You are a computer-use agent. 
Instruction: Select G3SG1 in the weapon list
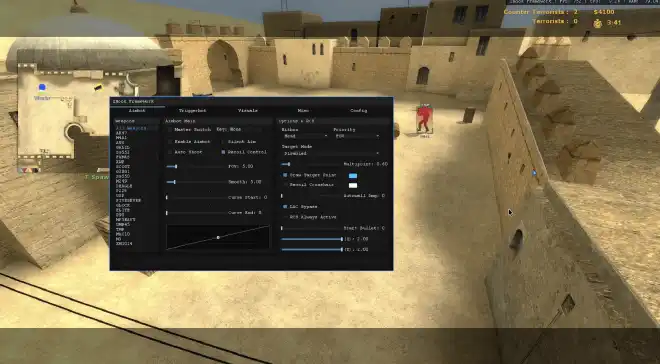point(122,171)
